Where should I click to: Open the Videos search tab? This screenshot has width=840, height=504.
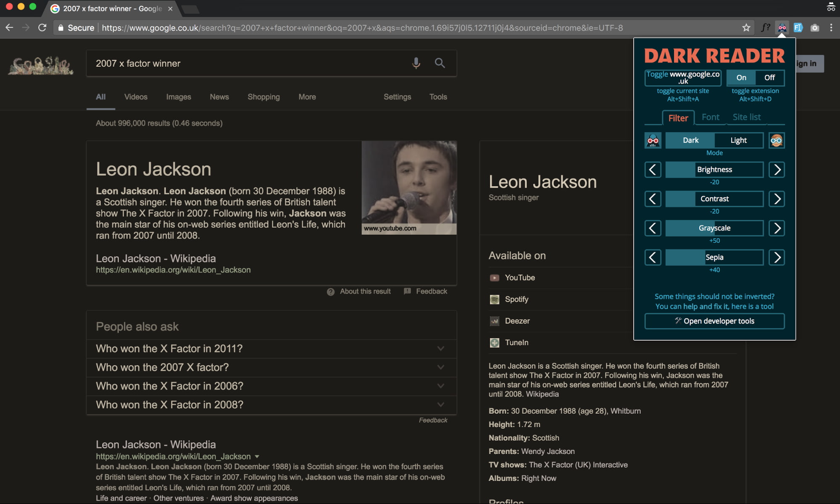point(136,97)
